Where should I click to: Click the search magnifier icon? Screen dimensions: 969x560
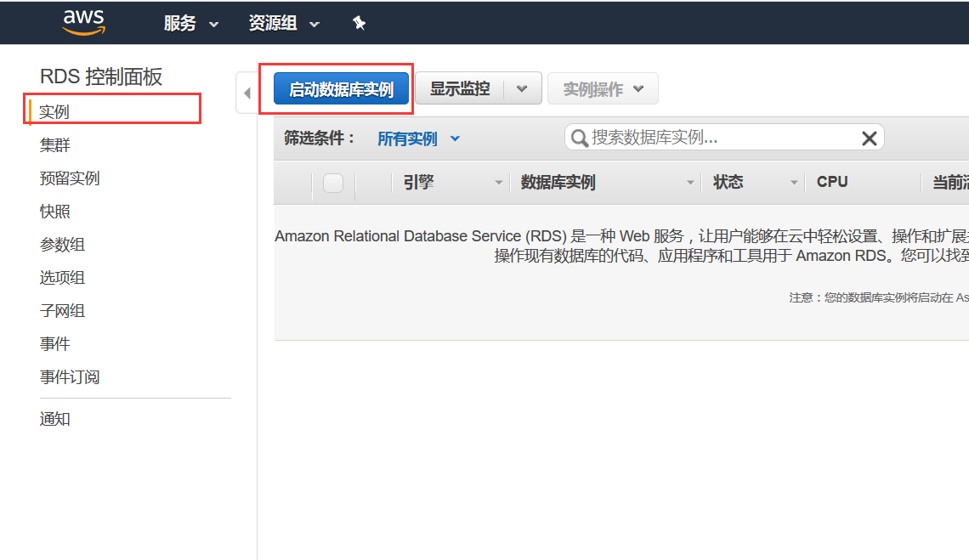(x=579, y=138)
